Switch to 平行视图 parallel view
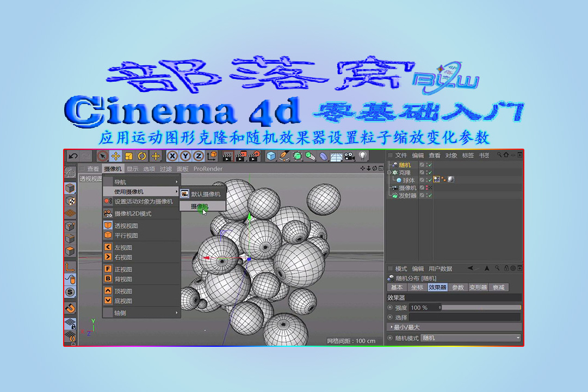The height and width of the screenshot is (392, 588). tap(141, 235)
